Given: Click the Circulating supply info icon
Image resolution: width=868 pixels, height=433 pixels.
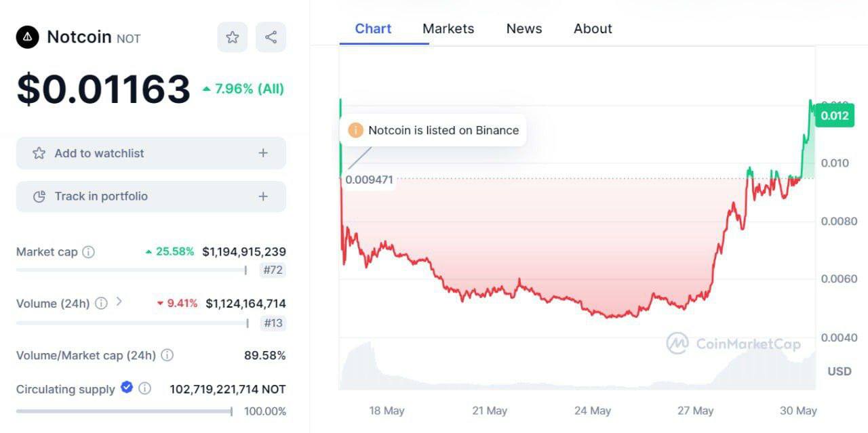Looking at the screenshot, I should [x=144, y=389].
